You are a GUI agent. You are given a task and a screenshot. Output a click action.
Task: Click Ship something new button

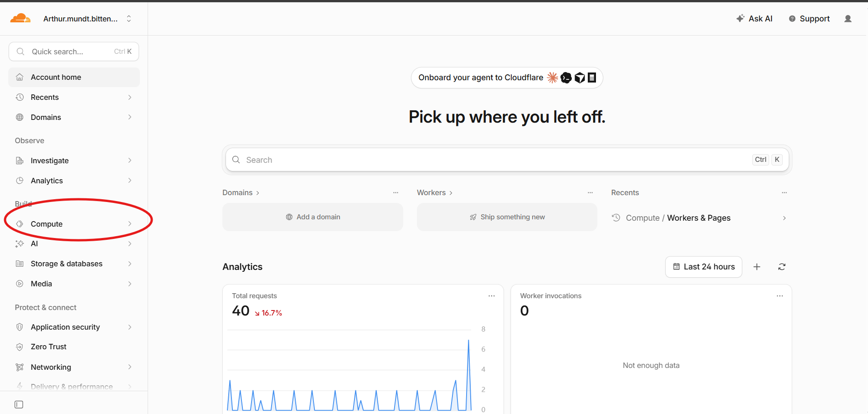tap(507, 217)
